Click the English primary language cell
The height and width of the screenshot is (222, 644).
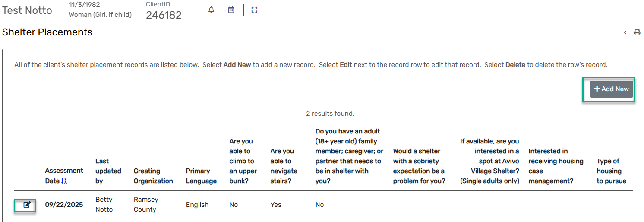coord(197,205)
